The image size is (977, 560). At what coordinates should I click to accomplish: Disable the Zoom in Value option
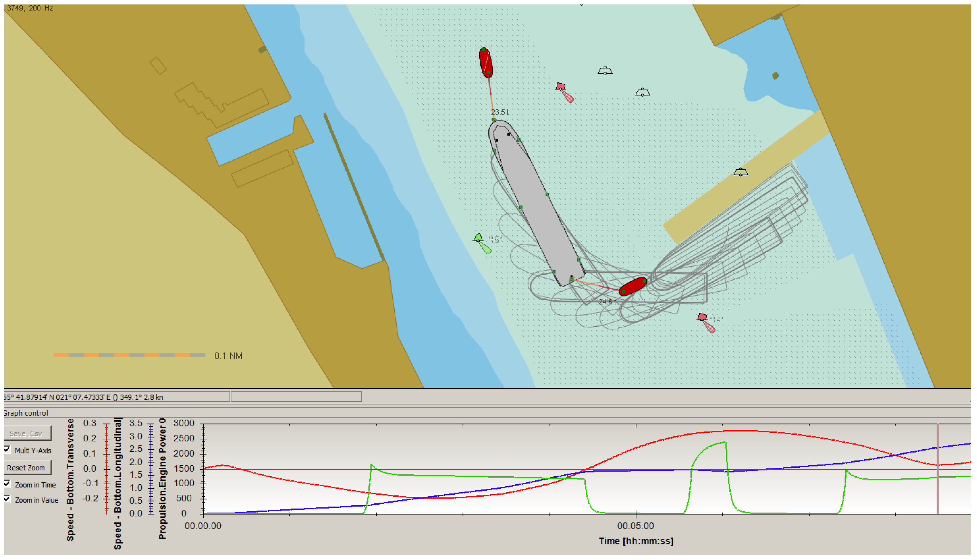tap(7, 499)
